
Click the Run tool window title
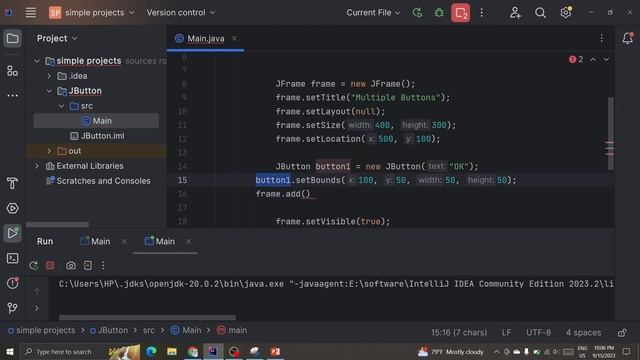[x=45, y=242]
